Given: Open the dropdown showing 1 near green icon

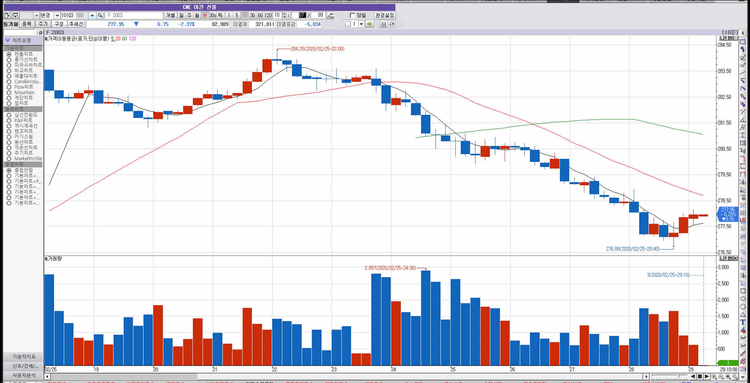Looking at the screenshot, I should (x=361, y=24).
